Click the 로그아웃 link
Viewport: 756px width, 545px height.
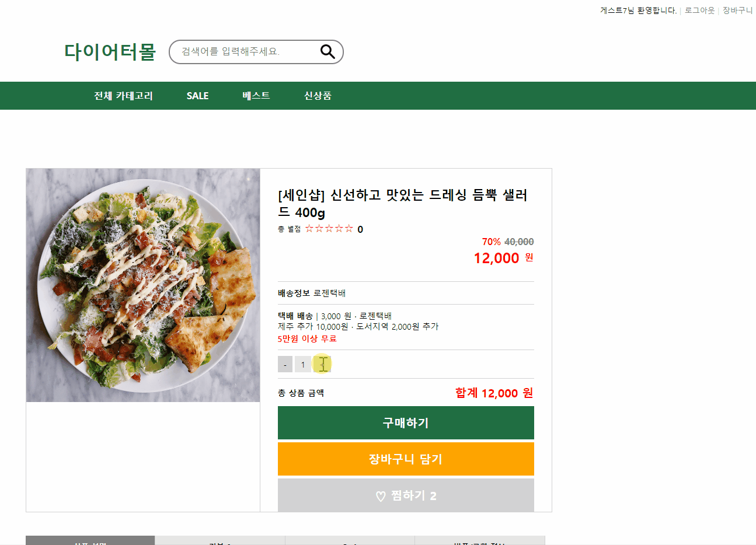(x=699, y=10)
